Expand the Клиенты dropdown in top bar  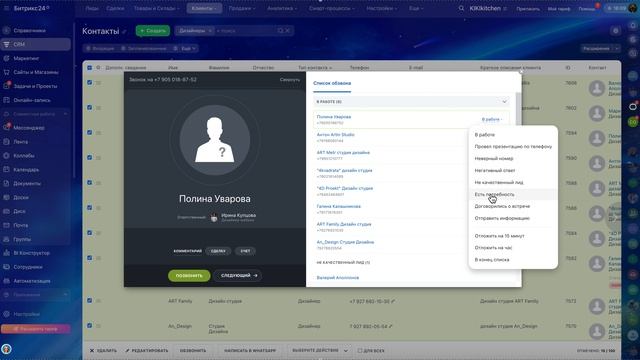[x=204, y=8]
